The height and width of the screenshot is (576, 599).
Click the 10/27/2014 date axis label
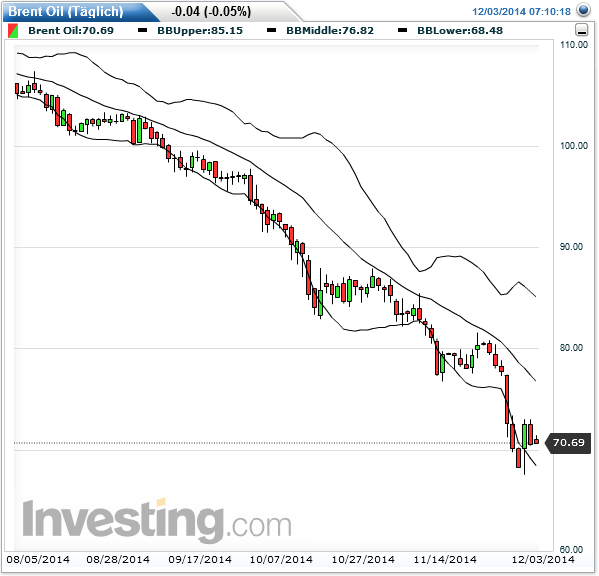coord(363,560)
